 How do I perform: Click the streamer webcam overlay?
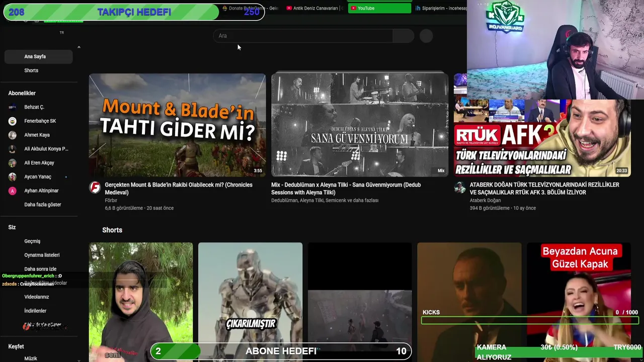555,49
